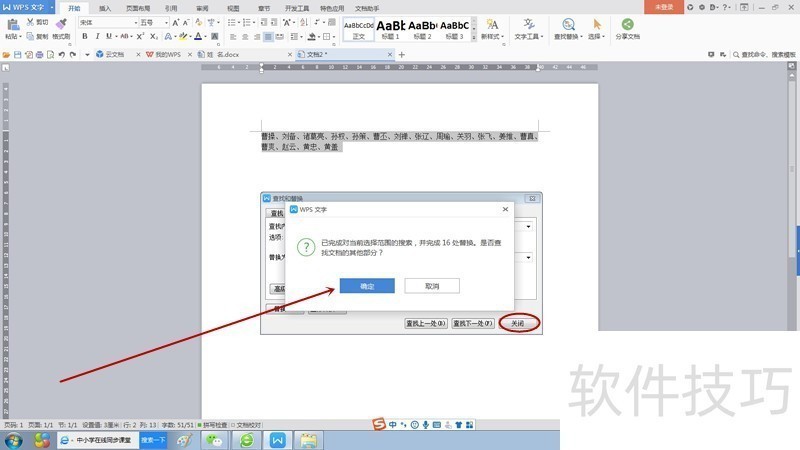Toggle Underline formatting

pyautogui.click(x=109, y=36)
